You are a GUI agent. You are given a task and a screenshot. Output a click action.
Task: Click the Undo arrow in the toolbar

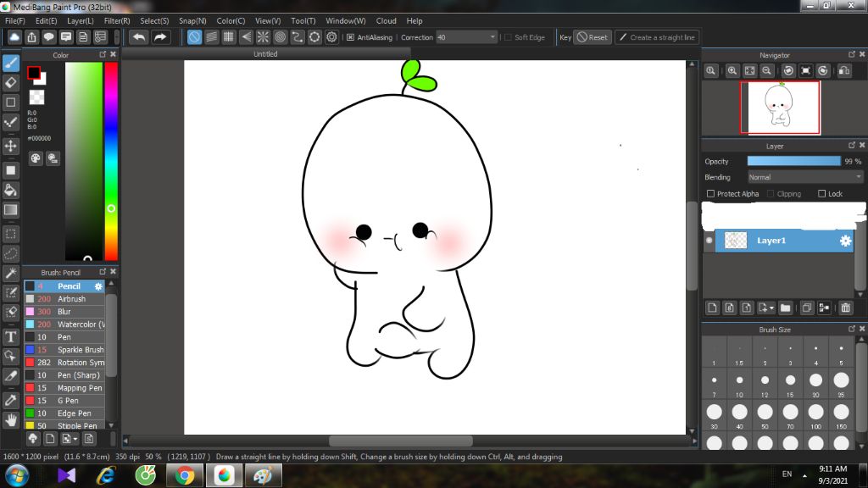point(138,37)
